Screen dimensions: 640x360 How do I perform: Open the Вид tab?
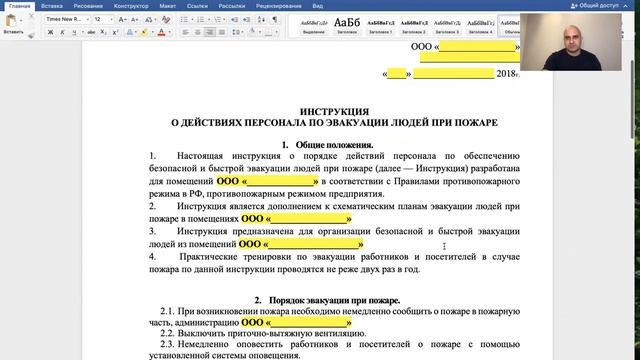318,6
